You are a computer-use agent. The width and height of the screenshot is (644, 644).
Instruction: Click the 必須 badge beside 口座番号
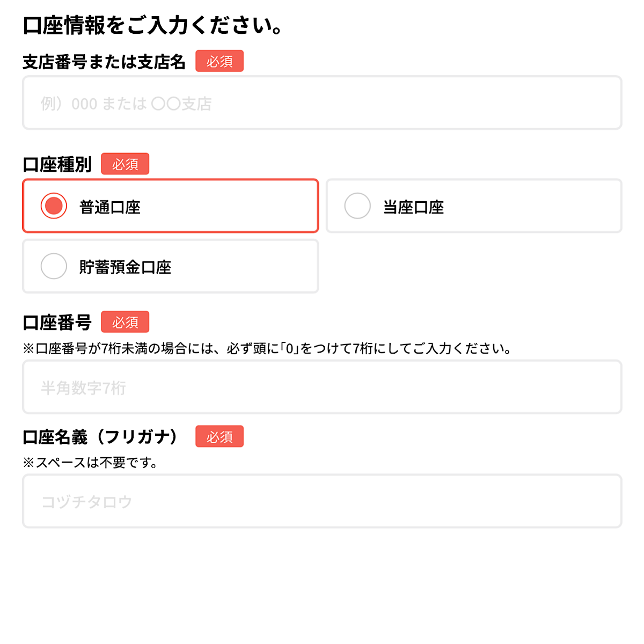125,322
